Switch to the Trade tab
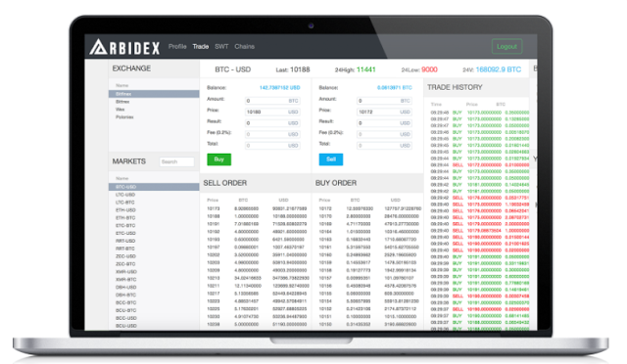Image resolution: width=627 pixels, height=364 pixels. pyautogui.click(x=200, y=47)
